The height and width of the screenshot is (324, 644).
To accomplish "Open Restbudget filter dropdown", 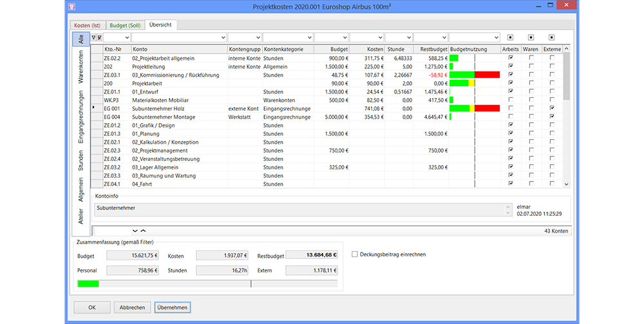I will pyautogui.click(x=444, y=37).
